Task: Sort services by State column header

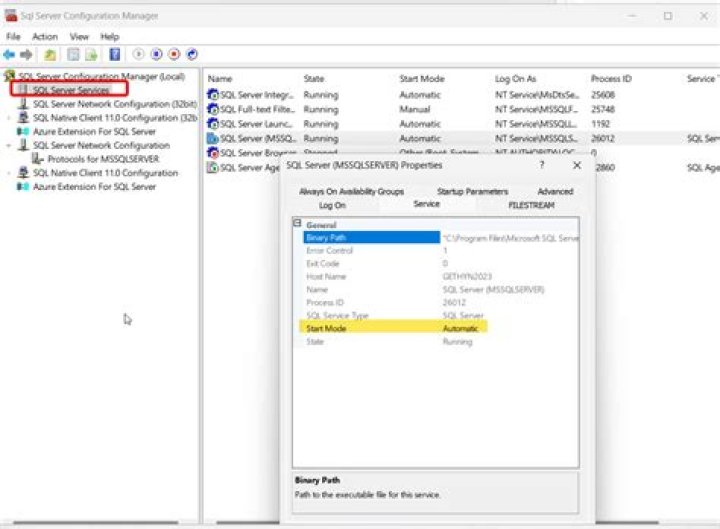Action: (x=314, y=79)
